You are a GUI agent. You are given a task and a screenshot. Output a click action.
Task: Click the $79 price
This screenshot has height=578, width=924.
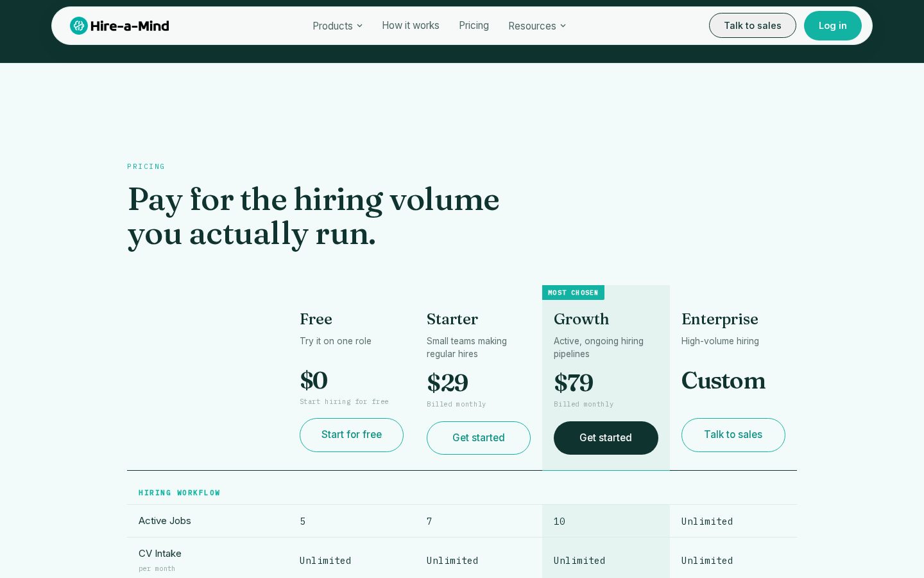[x=574, y=383]
